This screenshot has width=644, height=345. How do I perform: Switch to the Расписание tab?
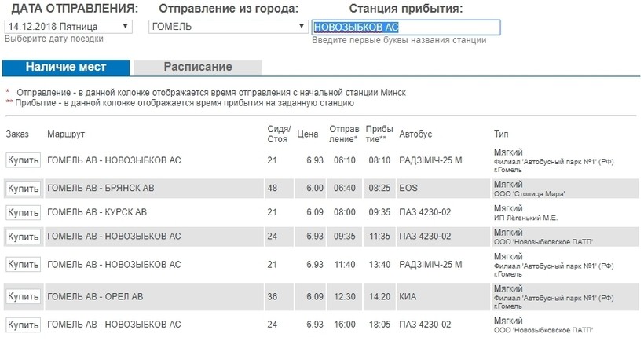coord(198,67)
